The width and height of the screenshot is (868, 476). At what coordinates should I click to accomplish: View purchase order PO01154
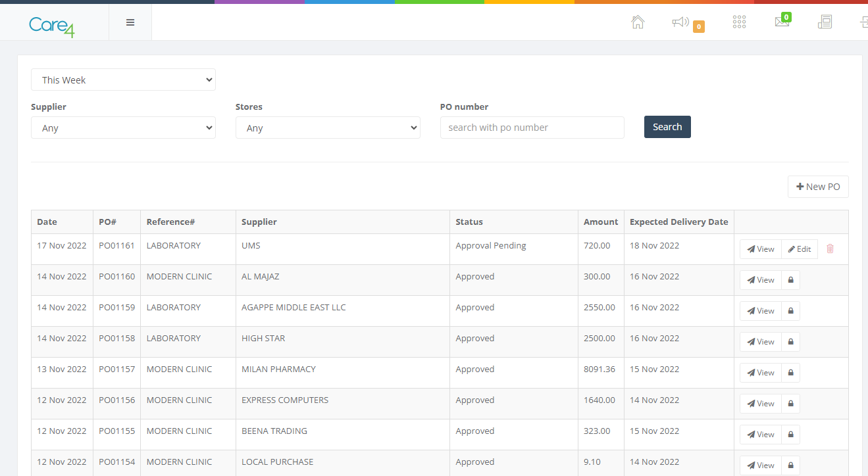pyautogui.click(x=761, y=465)
